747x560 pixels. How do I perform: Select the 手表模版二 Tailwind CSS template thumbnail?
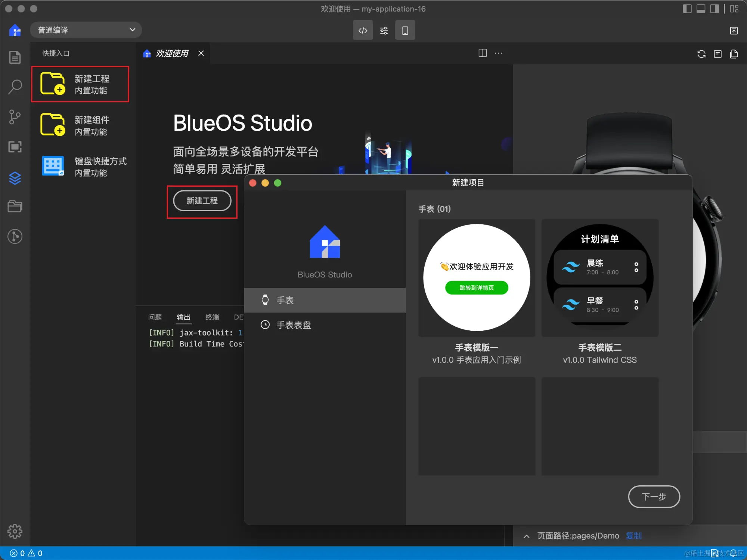(x=599, y=277)
